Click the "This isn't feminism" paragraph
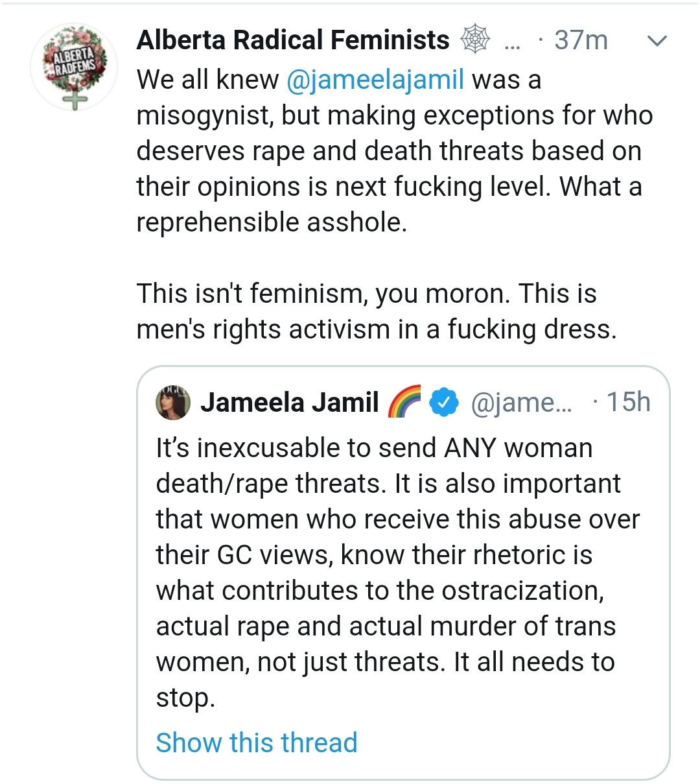 coord(376,311)
